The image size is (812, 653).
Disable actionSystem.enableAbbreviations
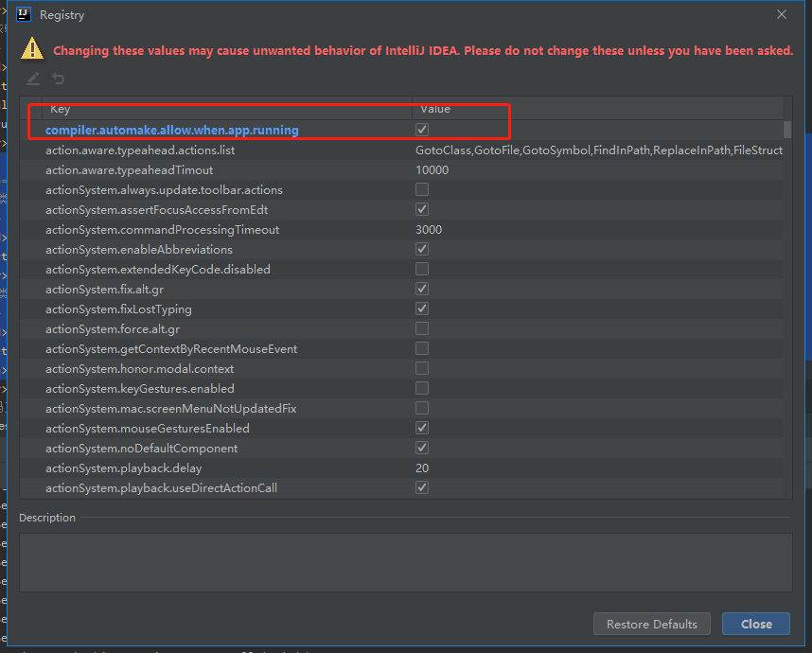tap(421, 249)
